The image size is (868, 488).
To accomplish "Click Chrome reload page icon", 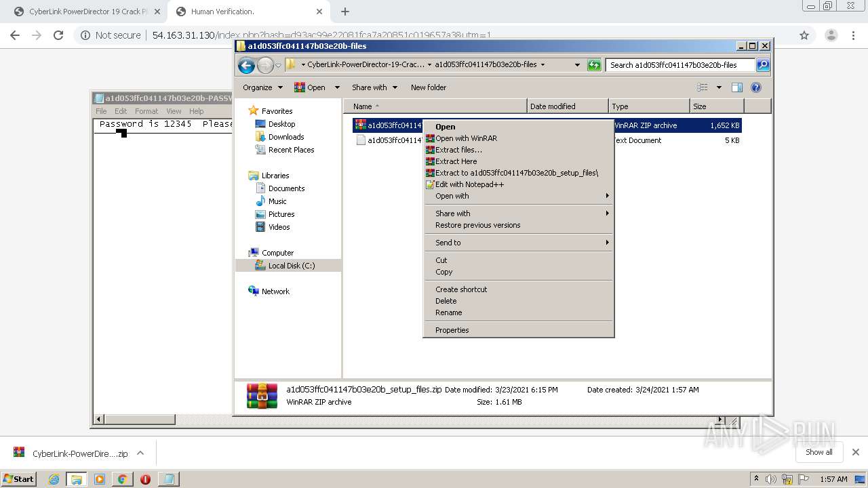I will (x=58, y=35).
